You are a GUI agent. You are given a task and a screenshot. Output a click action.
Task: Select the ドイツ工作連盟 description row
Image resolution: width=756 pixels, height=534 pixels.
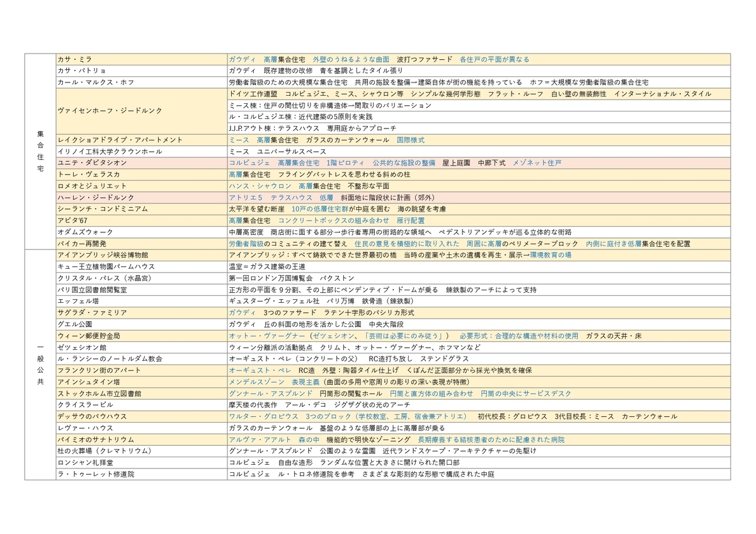(479, 94)
